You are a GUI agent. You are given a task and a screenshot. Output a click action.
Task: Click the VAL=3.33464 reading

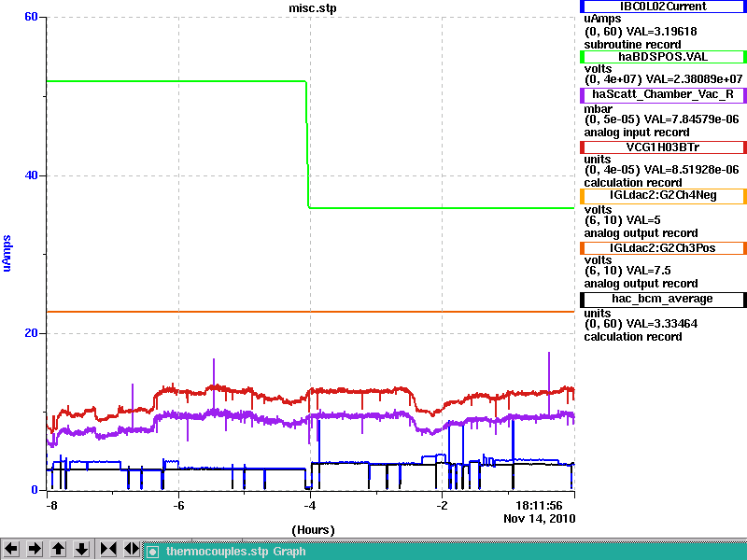click(662, 324)
